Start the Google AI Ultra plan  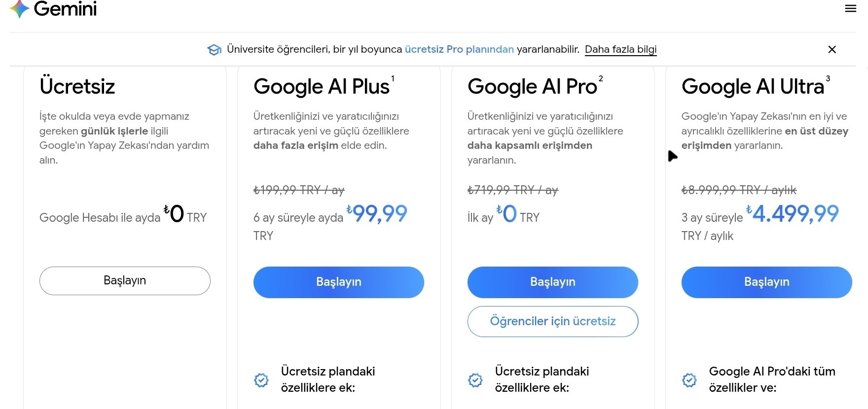(766, 282)
